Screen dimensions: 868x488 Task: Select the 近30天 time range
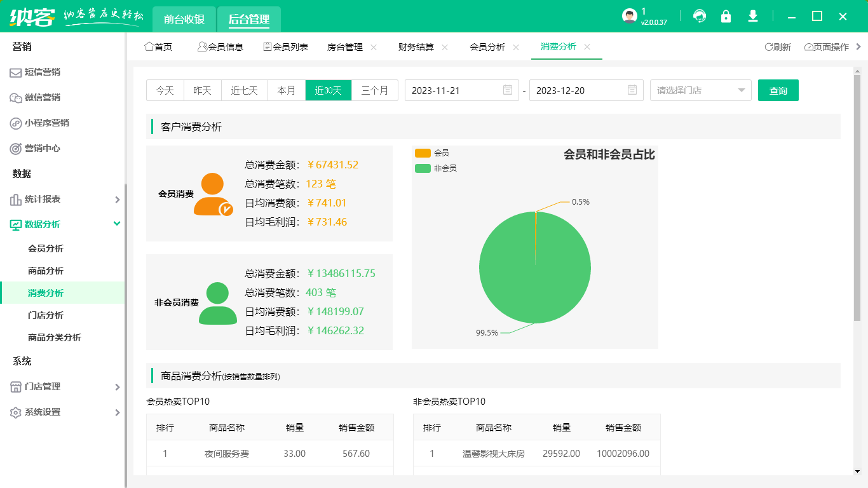click(329, 90)
